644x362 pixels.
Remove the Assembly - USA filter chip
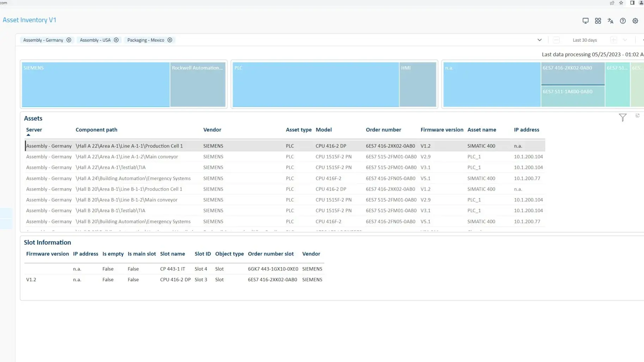[x=116, y=40]
